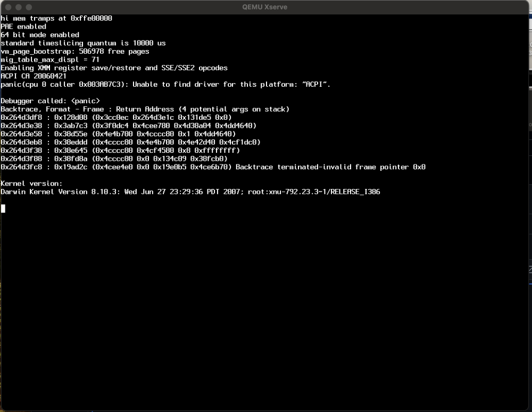Click backtrace frame 0x264d3df8
This screenshot has width=532, height=412.
coord(116,118)
